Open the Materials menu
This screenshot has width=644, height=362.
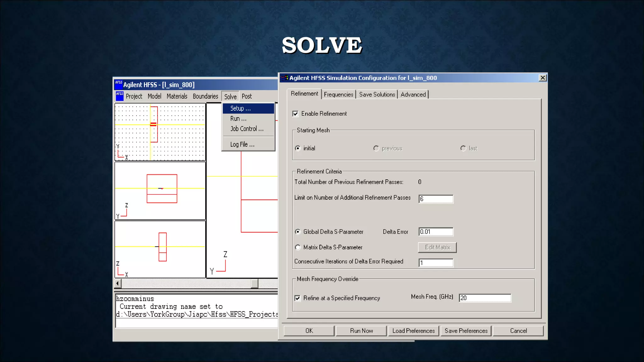[177, 96]
